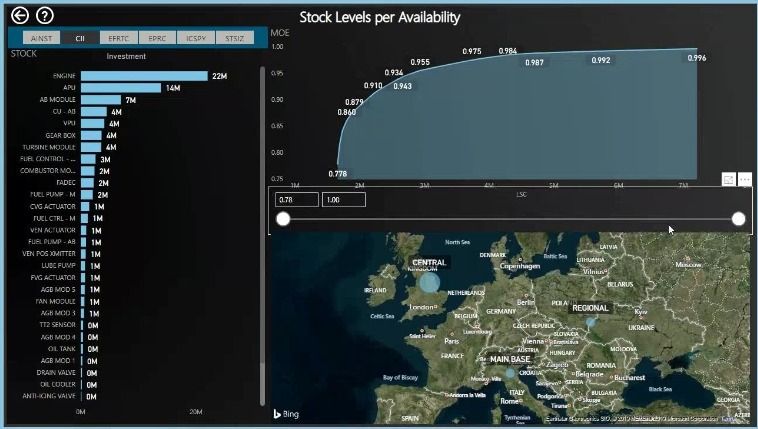This screenshot has width=758, height=429.
Task: Click the OIL TANK row label
Action: point(62,349)
